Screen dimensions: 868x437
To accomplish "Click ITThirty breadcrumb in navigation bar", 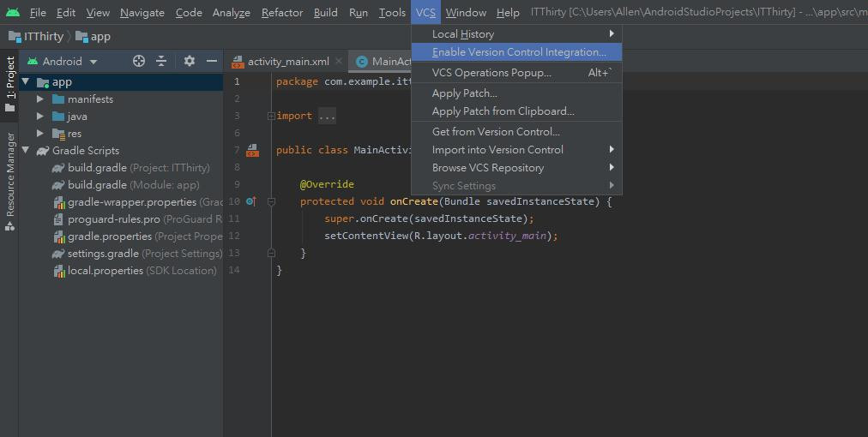I will coord(36,37).
